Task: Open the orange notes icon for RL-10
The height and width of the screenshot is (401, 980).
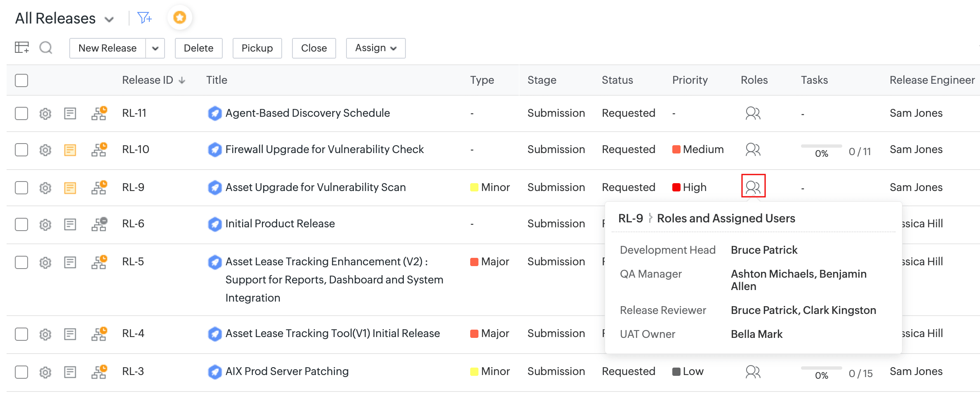Action: coord(70,150)
